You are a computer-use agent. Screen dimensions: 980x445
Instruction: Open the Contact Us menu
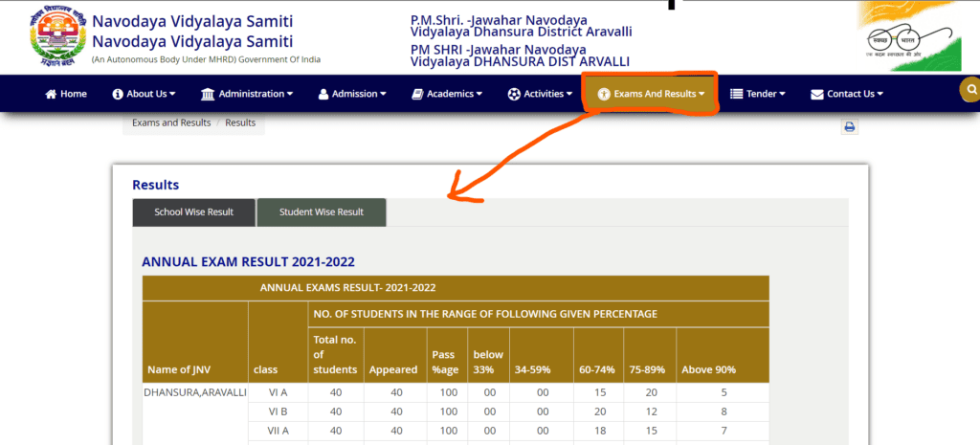point(847,94)
